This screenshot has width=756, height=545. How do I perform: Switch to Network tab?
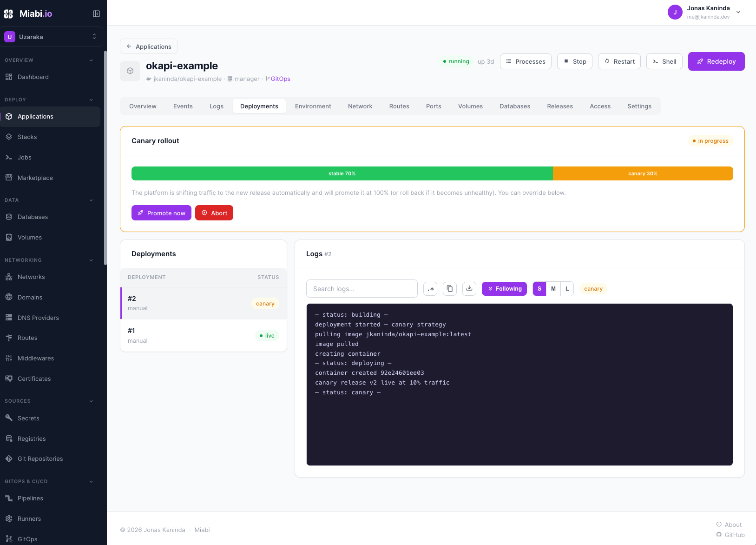click(360, 106)
